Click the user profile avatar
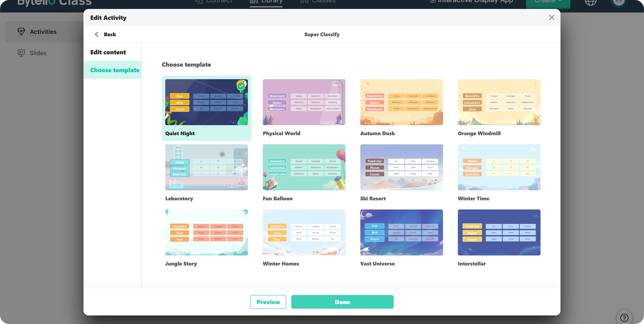The height and width of the screenshot is (324, 644). pos(619,2)
